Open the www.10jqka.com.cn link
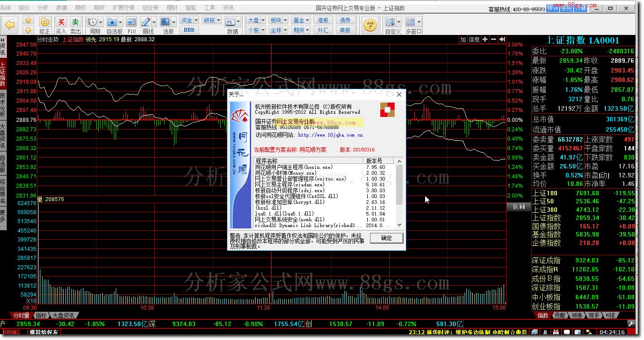Screen dimensions: 644x340 pyautogui.click(x=331, y=135)
